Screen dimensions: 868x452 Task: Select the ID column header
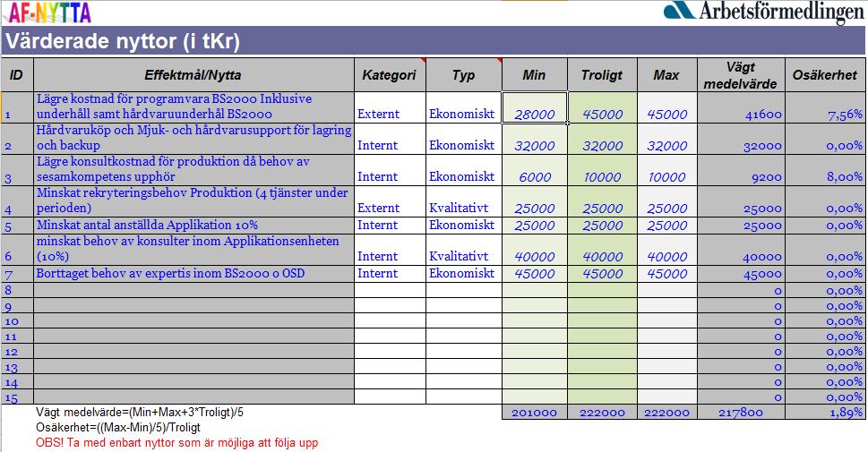point(17,74)
